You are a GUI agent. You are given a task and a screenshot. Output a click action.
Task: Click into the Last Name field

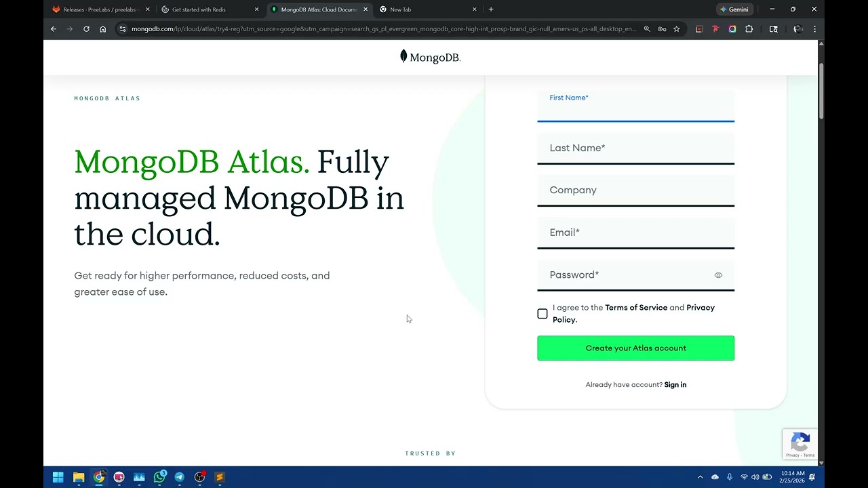click(x=635, y=148)
